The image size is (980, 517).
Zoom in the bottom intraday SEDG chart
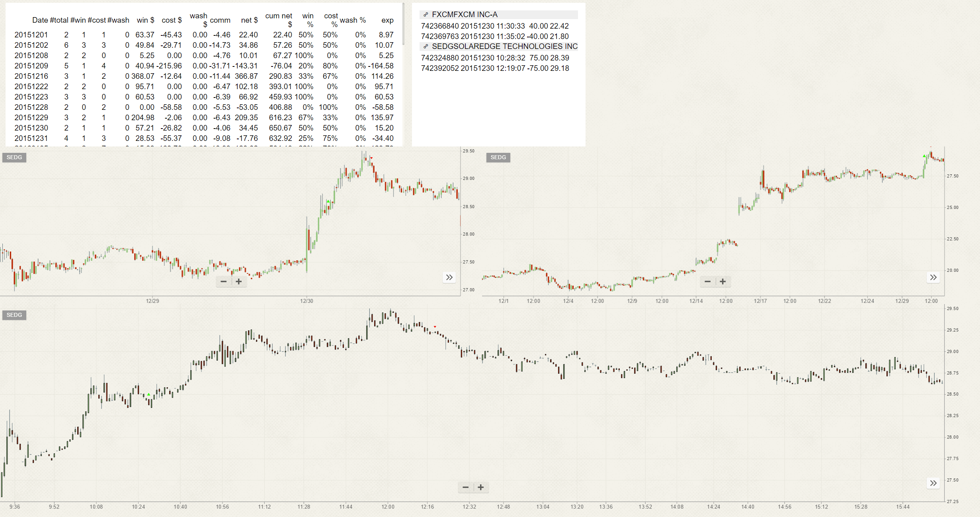tap(481, 487)
